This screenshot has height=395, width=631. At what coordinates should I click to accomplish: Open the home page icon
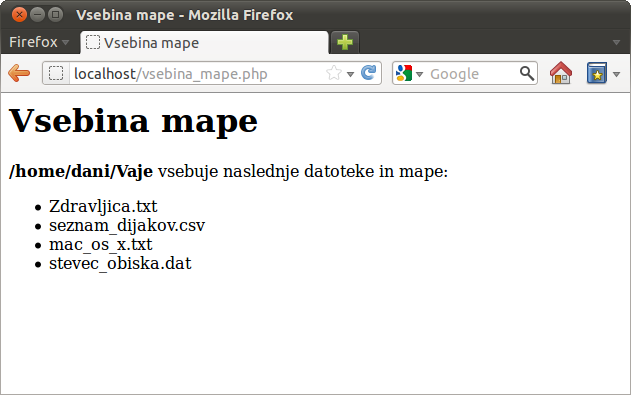561,73
